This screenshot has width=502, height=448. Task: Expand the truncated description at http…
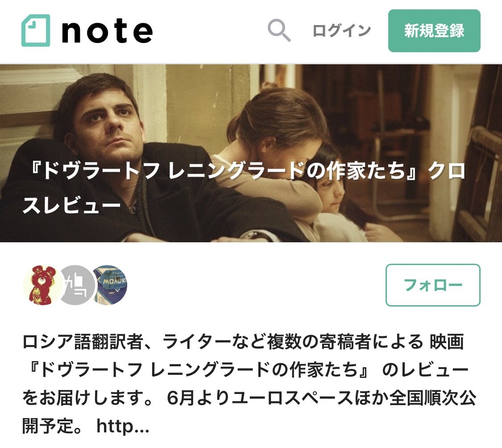coord(123,426)
